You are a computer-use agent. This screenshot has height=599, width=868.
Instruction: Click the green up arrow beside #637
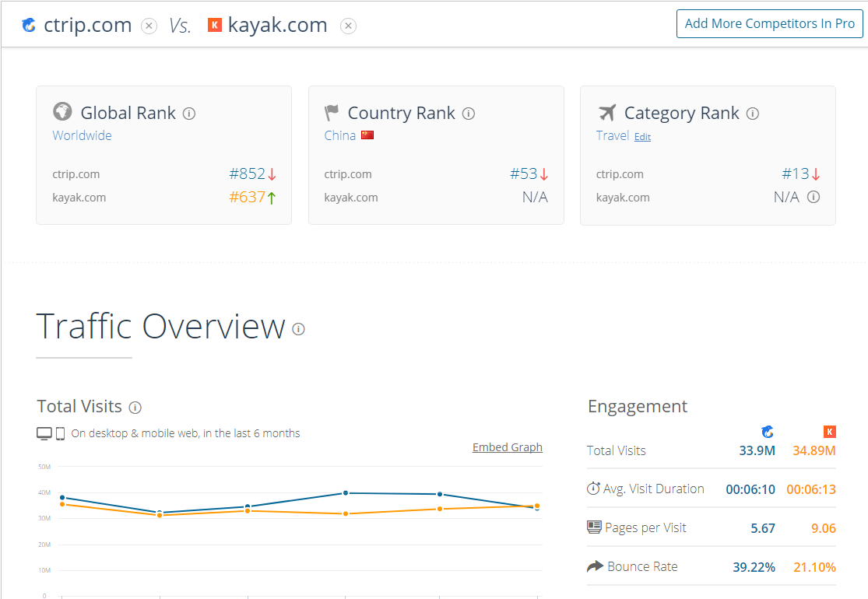coord(272,198)
